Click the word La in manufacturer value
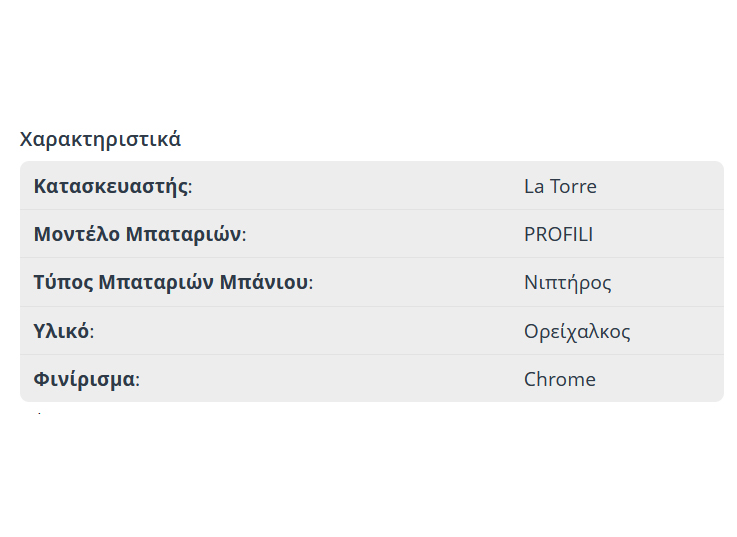Image resolution: width=737 pixels, height=537 pixels. pos(535,186)
